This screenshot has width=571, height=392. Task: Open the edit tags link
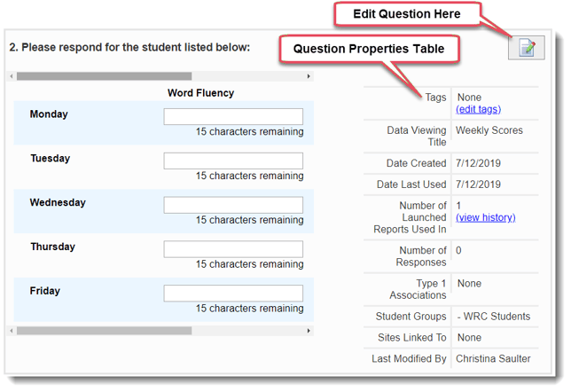point(478,109)
